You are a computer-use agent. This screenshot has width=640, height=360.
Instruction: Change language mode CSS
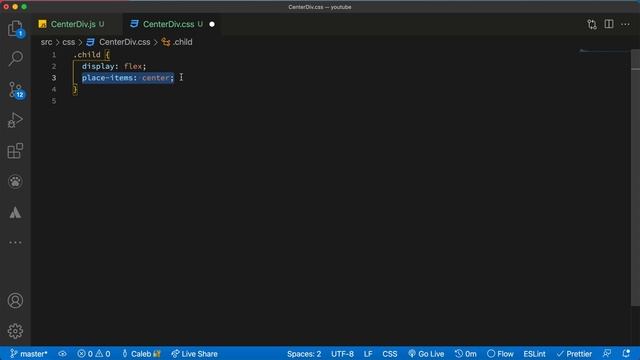[389, 354]
